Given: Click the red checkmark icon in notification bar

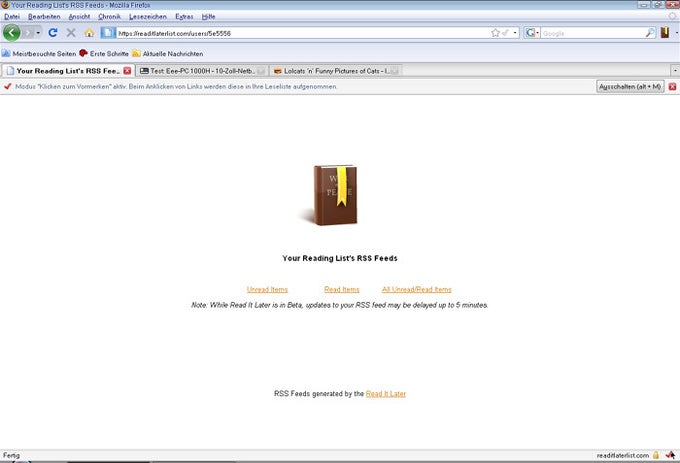Looking at the screenshot, I should coord(7,86).
